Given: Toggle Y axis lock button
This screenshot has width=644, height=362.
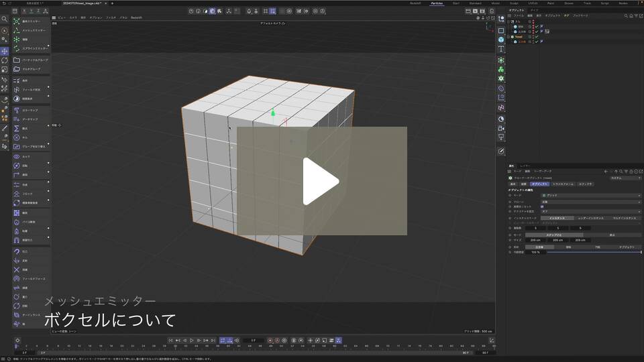Looking at the screenshot, I should (x=32, y=11).
